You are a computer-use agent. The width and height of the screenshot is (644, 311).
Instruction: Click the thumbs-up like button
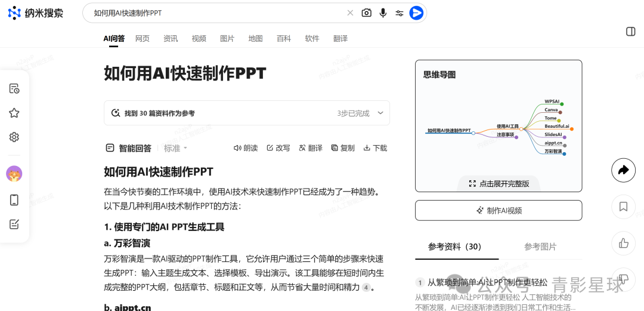pos(623,243)
